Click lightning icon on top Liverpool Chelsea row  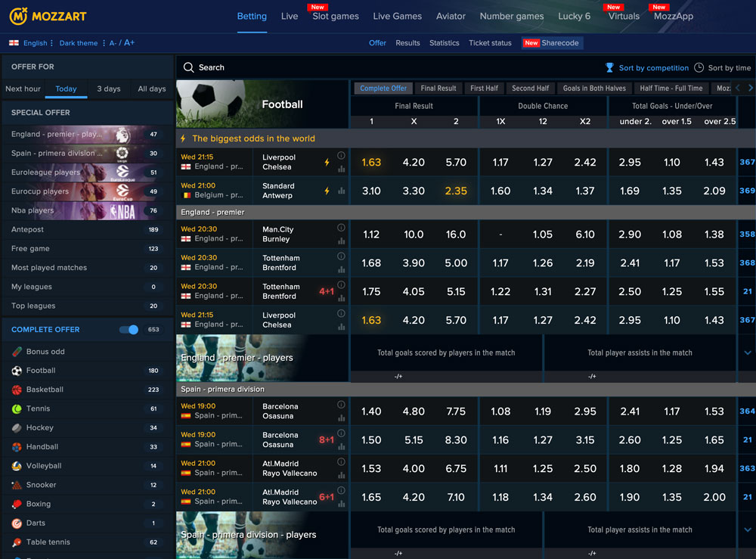coord(327,163)
